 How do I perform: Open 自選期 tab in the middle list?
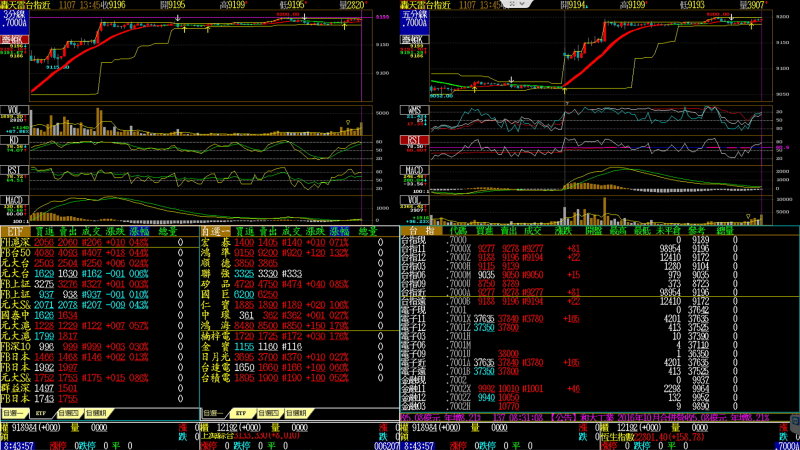coord(297,411)
